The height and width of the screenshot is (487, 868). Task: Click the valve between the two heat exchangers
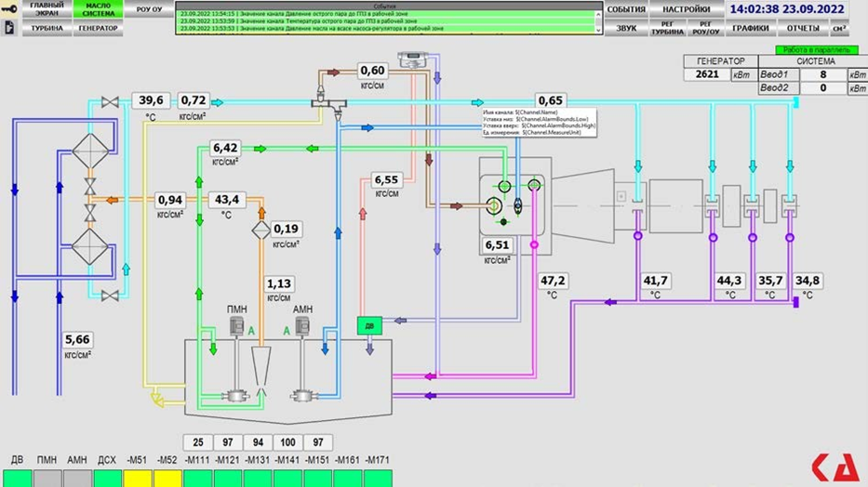tap(90, 186)
